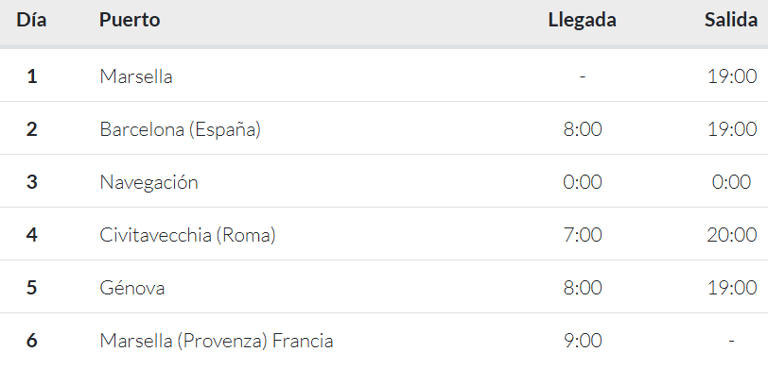
Task: Click the 8:00 arrival time for Génova
Action: pos(582,288)
